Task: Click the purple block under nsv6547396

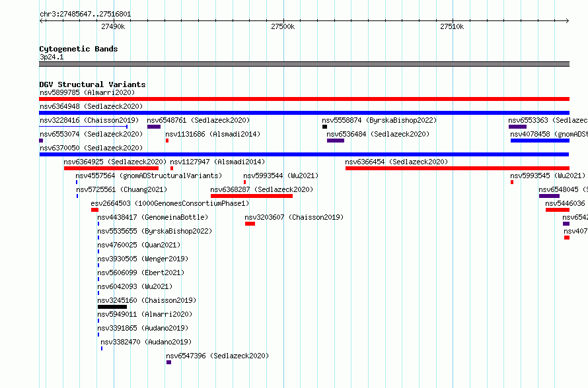Action: click(x=168, y=362)
